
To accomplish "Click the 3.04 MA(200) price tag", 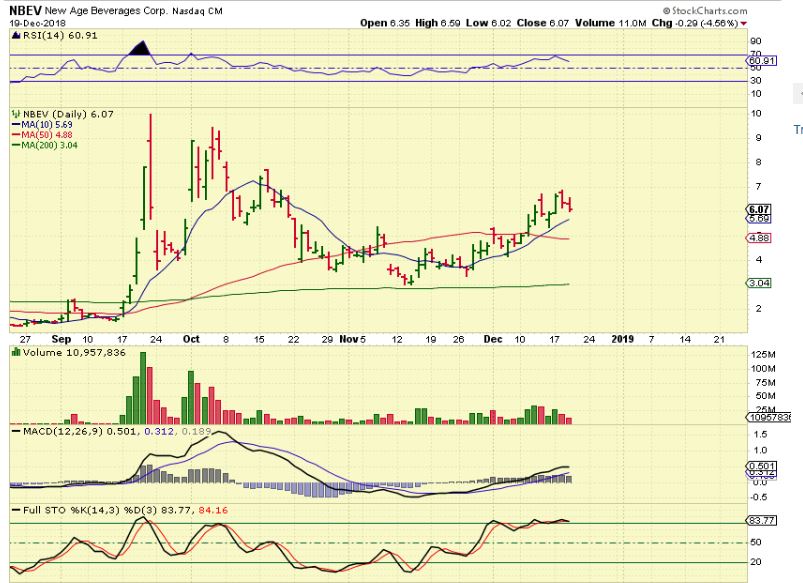I will coord(756,283).
